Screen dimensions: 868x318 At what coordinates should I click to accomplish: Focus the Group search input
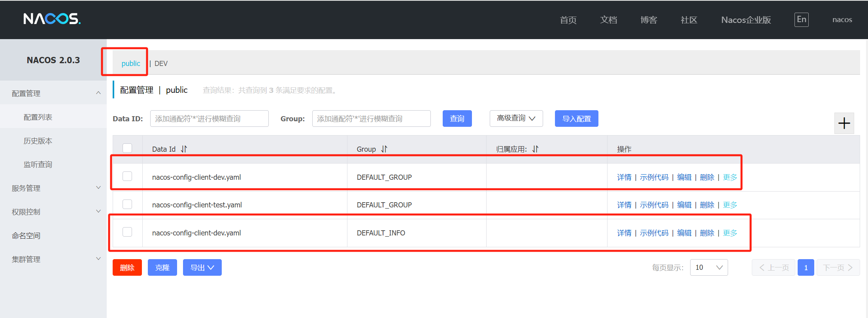click(372, 119)
